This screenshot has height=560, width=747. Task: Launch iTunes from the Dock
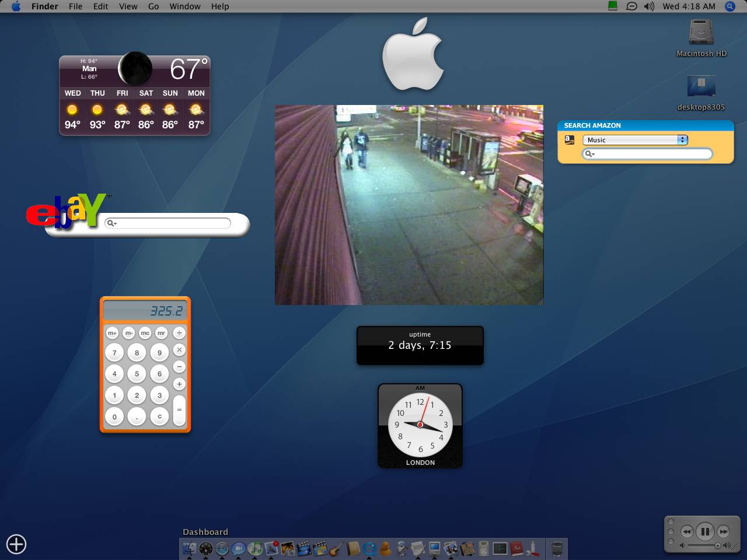(255, 548)
